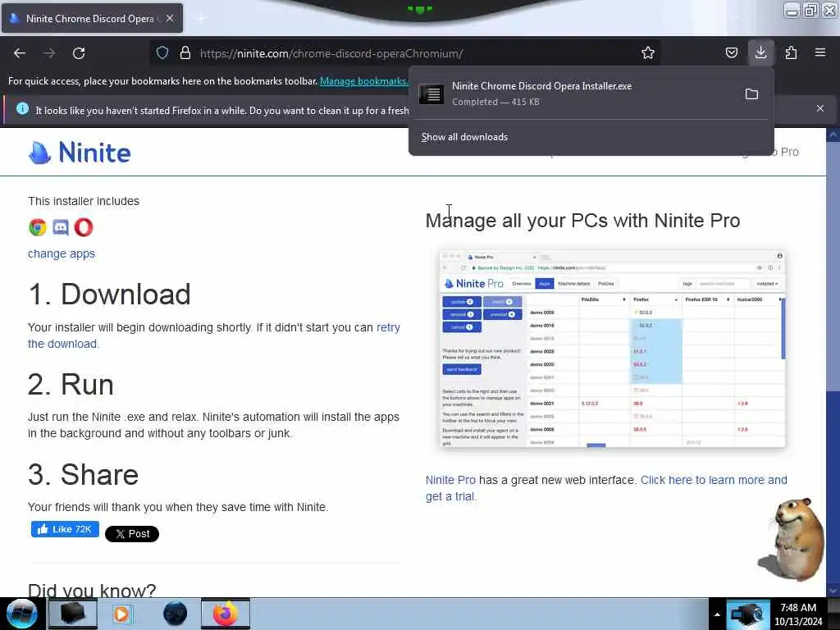Open Manage bookmarks link
This screenshot has width=840, height=630.
[x=363, y=81]
